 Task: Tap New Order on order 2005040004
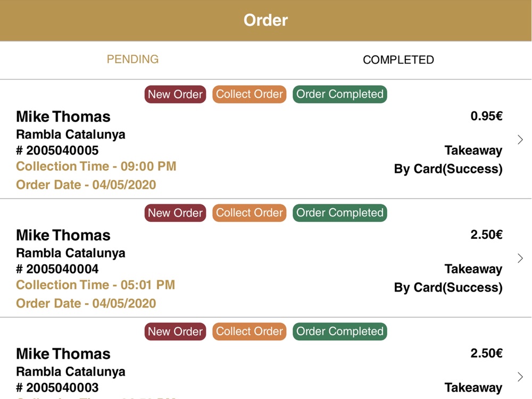[175, 213]
